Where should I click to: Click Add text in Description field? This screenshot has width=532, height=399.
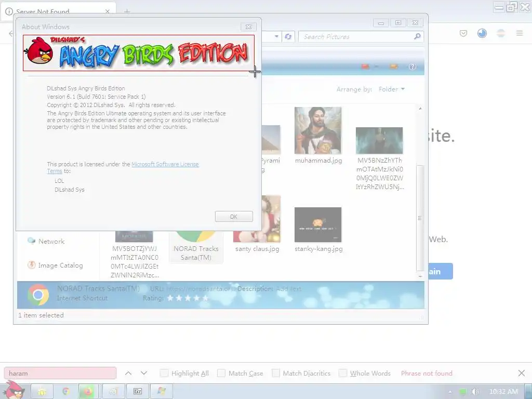pyautogui.click(x=288, y=289)
